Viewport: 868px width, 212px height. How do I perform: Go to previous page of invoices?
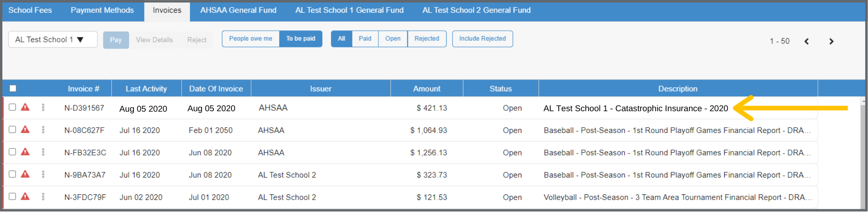pyautogui.click(x=807, y=41)
